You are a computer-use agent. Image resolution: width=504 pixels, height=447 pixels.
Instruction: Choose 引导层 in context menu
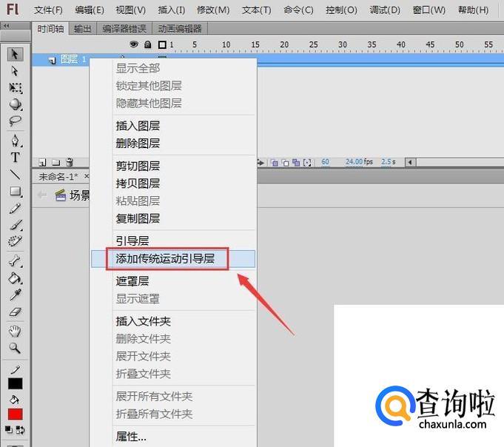[173, 241]
